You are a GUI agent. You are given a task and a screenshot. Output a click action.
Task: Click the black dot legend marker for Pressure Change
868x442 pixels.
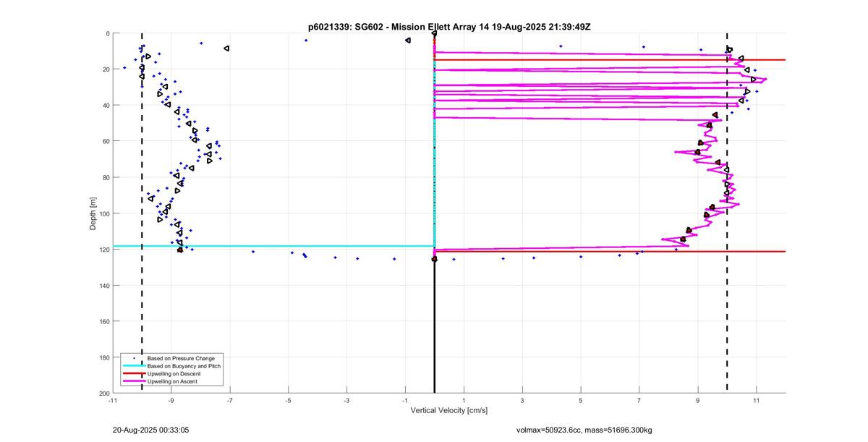[134, 358]
